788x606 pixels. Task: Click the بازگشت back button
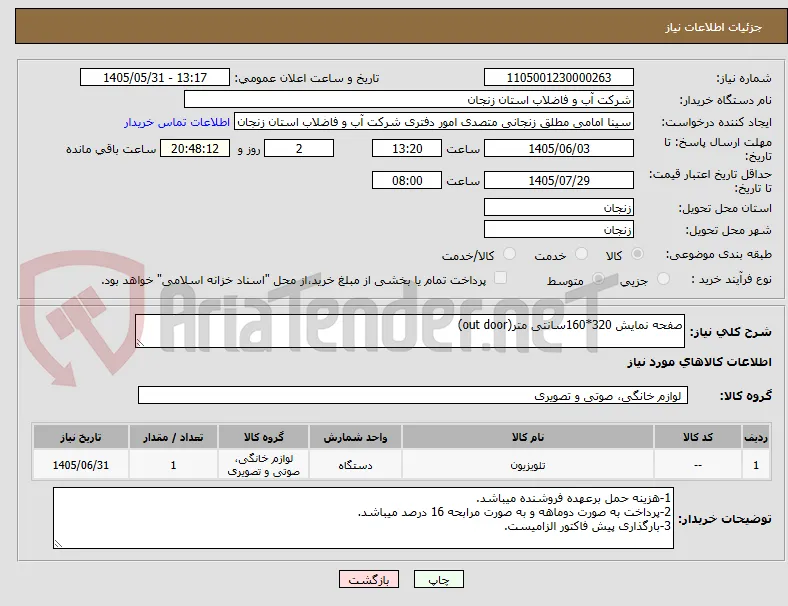click(x=369, y=579)
